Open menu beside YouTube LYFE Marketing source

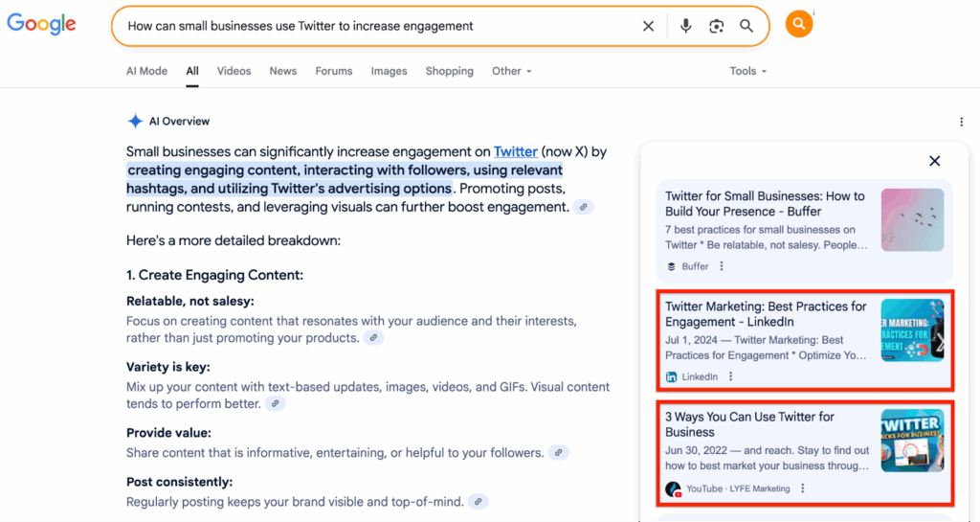(802, 488)
